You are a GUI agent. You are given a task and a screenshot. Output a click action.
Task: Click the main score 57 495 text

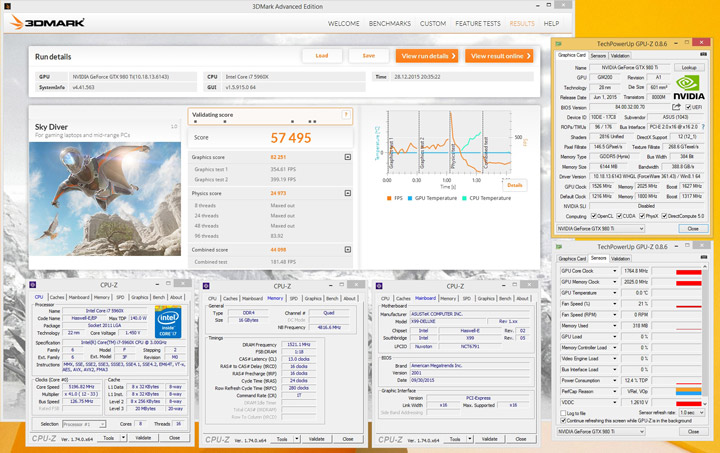[291, 138]
